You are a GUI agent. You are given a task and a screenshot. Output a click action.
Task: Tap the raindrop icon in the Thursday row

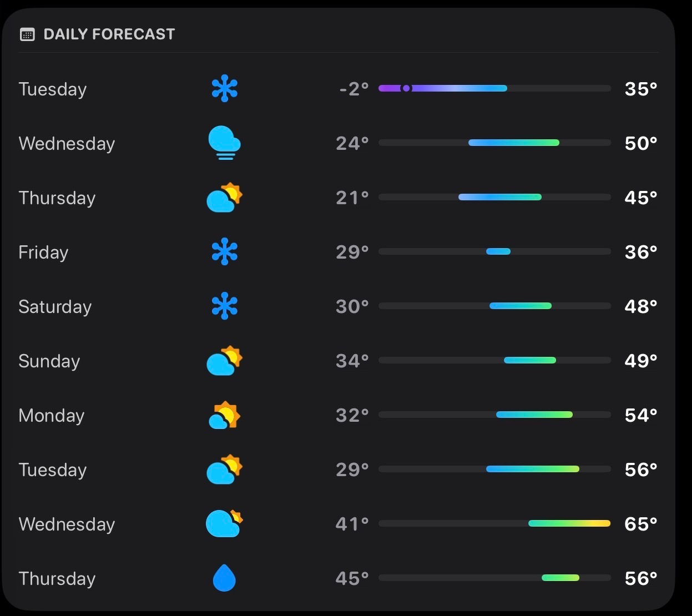[x=224, y=578]
